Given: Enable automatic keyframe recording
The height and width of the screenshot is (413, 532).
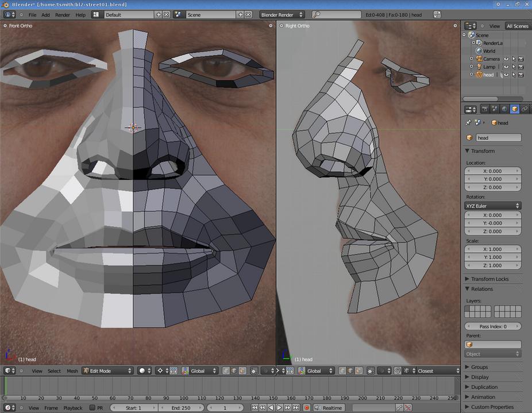Looking at the screenshot, I should 306,408.
